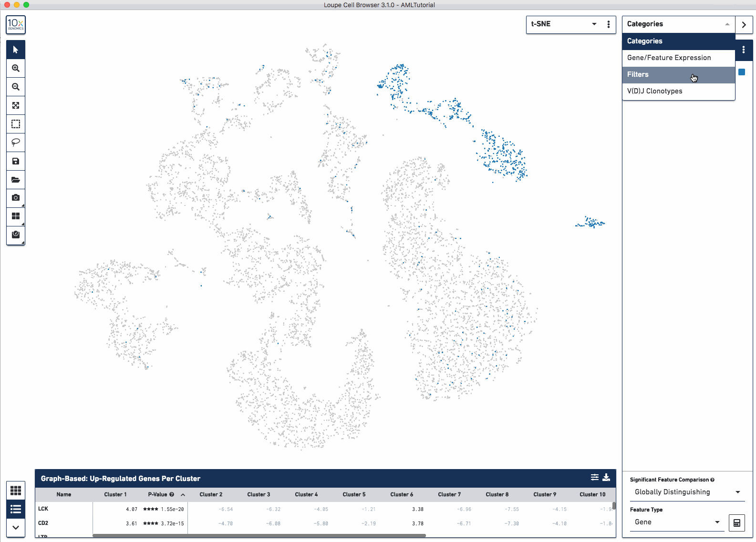Open the Gene feature type dropdown
Viewport: 756px width, 542px height.
click(x=677, y=522)
